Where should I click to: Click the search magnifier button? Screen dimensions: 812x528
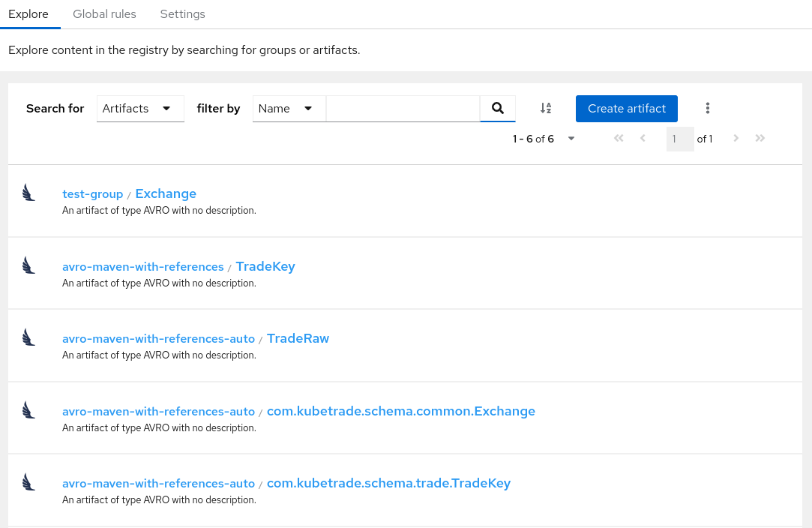pos(497,108)
